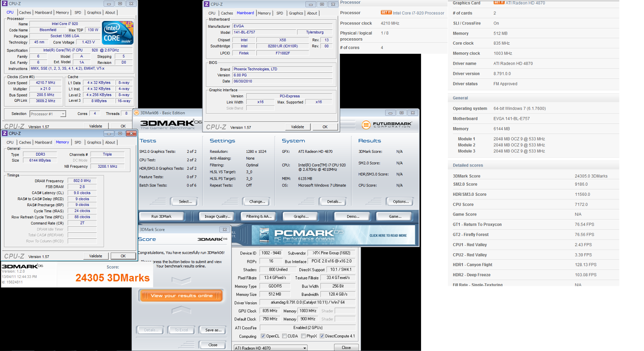This screenshot has height=351, width=644.
Task: Click Save as in 3DMark Score dialog
Action: [213, 330]
